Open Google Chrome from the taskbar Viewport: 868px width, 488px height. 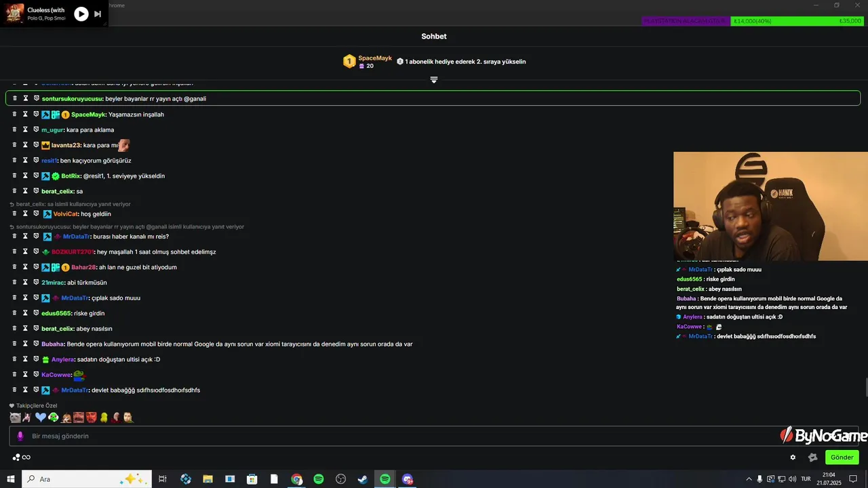pyautogui.click(x=296, y=479)
